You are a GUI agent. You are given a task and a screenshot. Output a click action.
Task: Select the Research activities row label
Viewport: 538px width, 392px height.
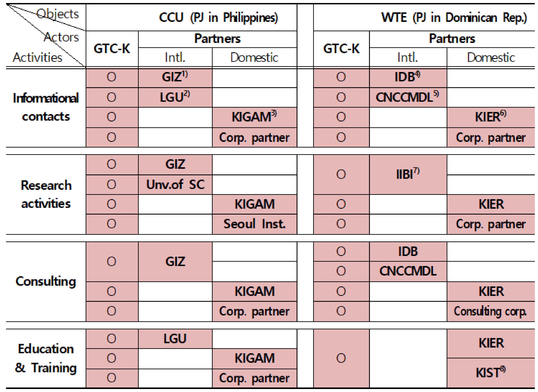tap(46, 194)
